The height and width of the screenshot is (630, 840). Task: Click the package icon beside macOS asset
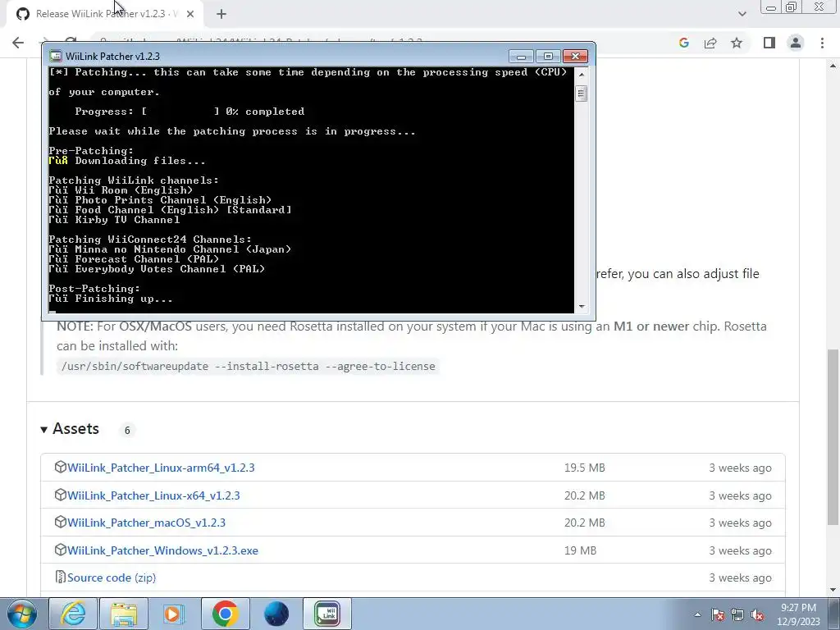coord(60,523)
